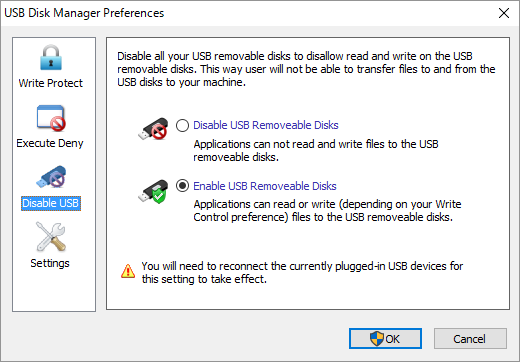The height and width of the screenshot is (362, 520).
Task: Click the USB stick icon with green shield
Action: 153,191
